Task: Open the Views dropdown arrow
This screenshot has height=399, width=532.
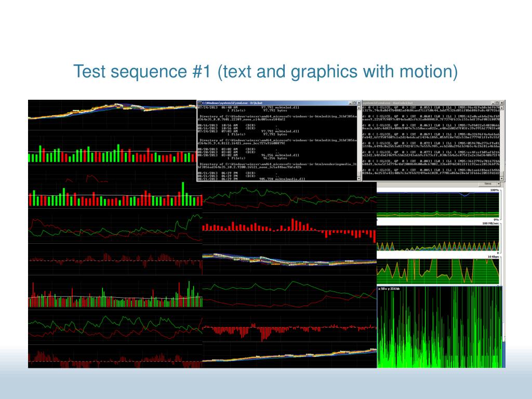Action: pyautogui.click(x=499, y=184)
